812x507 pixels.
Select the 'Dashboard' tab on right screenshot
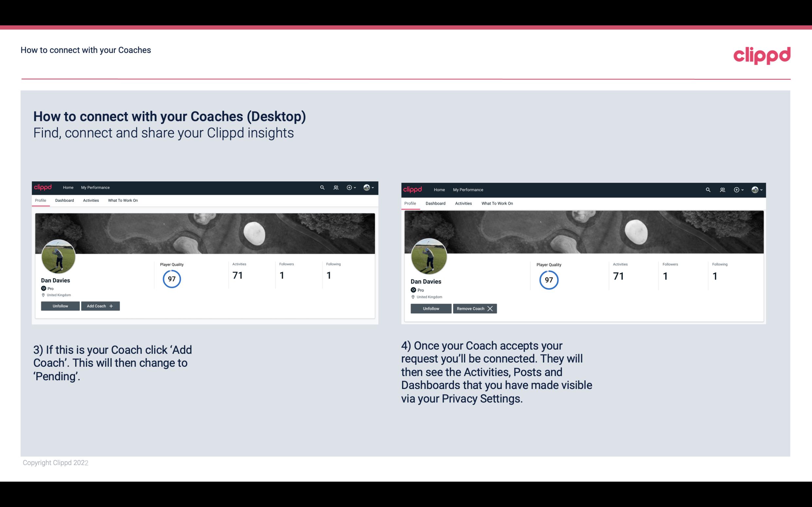pos(435,203)
